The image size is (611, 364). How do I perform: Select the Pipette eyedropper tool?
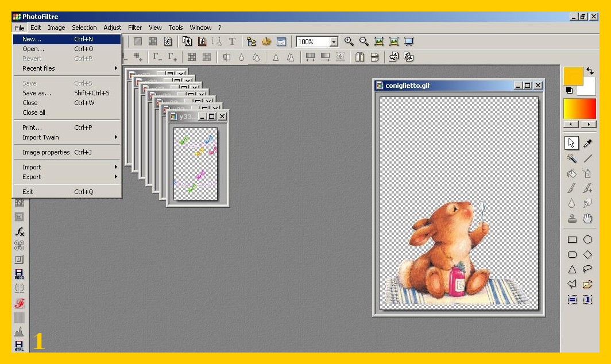(587, 144)
